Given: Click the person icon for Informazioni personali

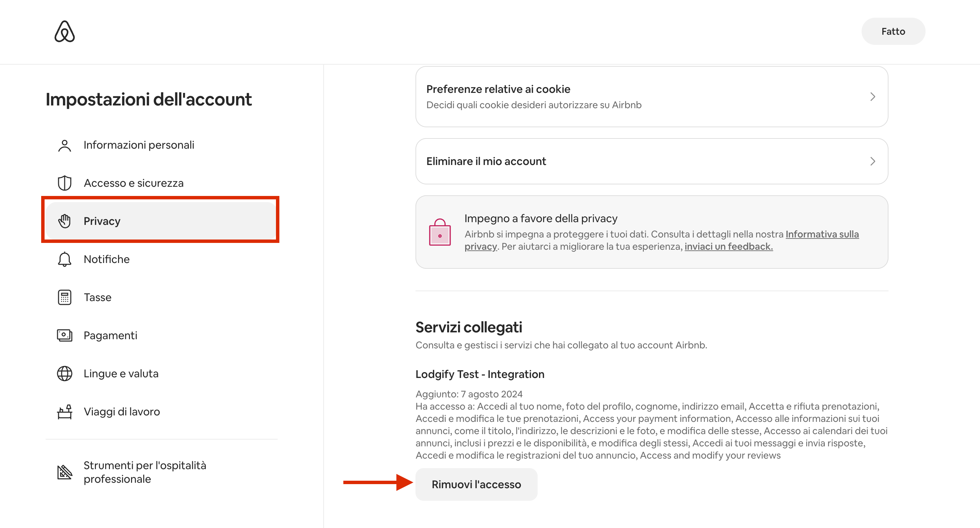Looking at the screenshot, I should point(65,145).
